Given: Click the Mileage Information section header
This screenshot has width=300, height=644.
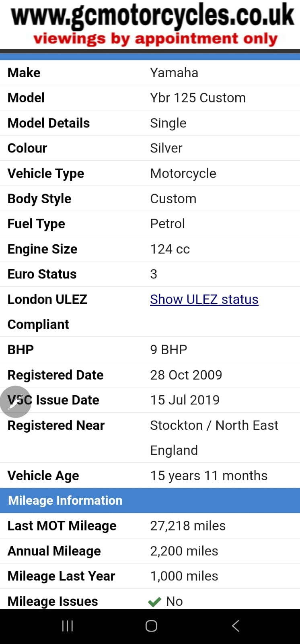Looking at the screenshot, I should tap(65, 500).
